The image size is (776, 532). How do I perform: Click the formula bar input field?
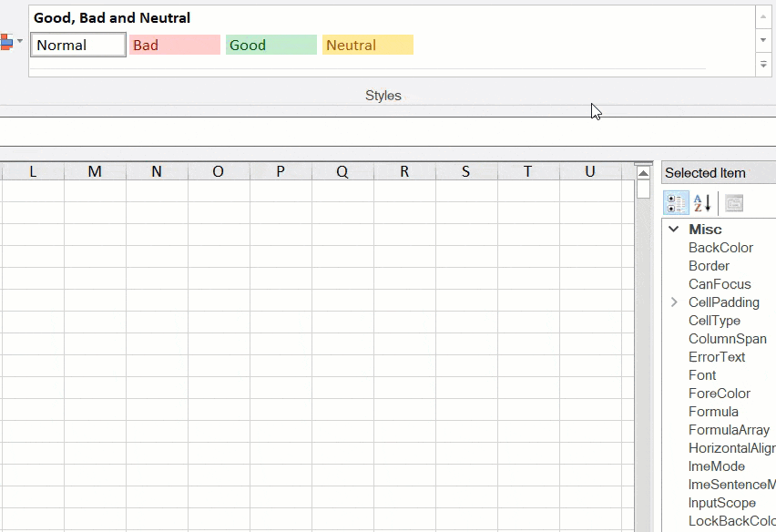(x=388, y=132)
